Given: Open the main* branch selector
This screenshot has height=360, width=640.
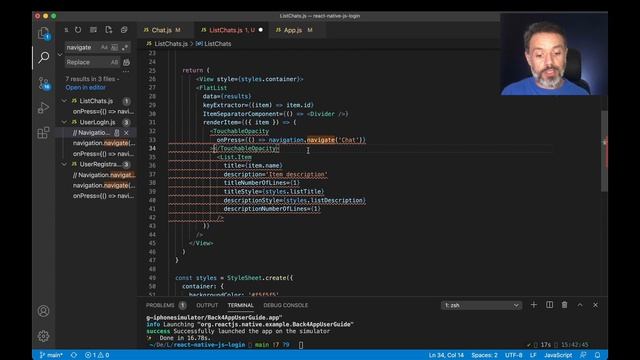Looking at the screenshot, I should click(x=51, y=355).
